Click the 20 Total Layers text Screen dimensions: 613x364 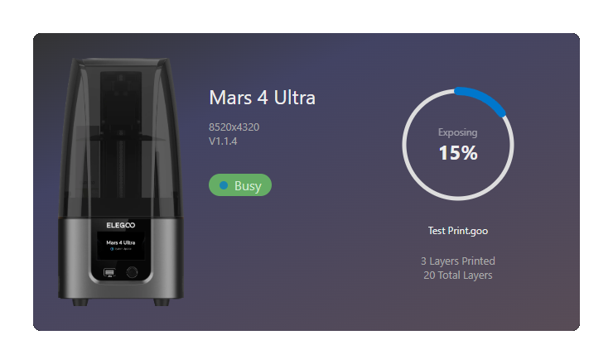click(x=458, y=275)
